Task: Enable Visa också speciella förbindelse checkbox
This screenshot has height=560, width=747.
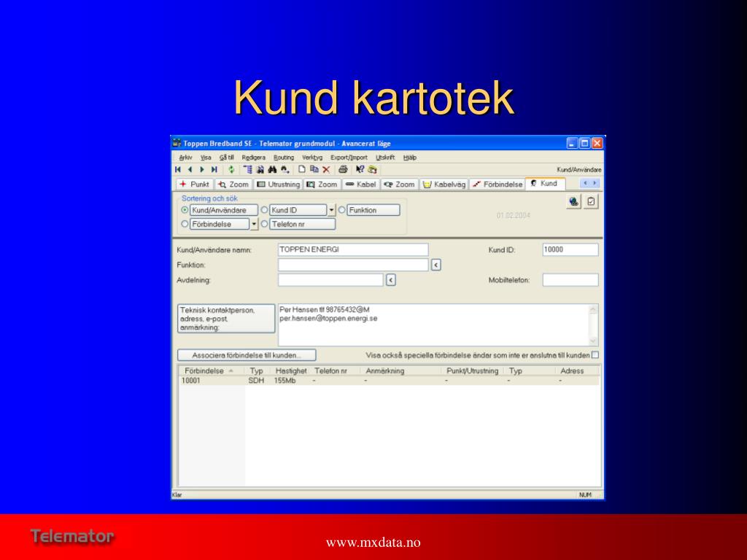Action: (x=595, y=355)
